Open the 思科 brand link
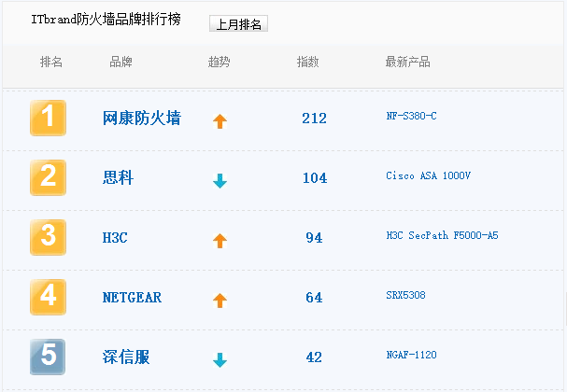The height and width of the screenshot is (392, 567). click(x=118, y=177)
